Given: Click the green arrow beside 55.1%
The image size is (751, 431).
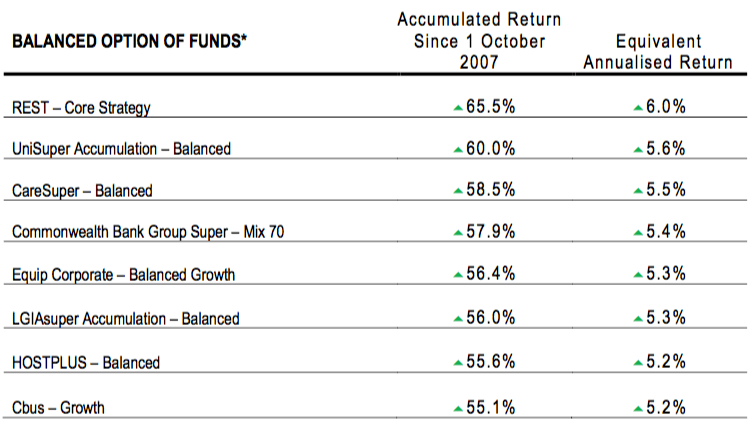Looking at the screenshot, I should pos(456,407).
